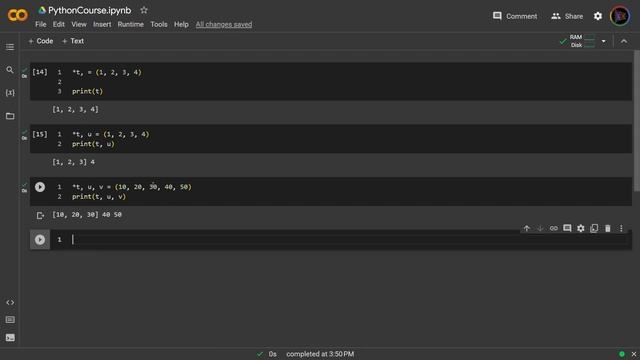Open the Tools menu
Viewport: 640px width, 360px height.
159,24
